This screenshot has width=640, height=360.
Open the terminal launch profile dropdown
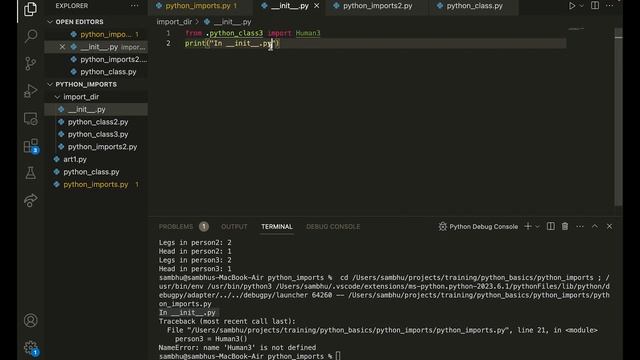(x=538, y=227)
